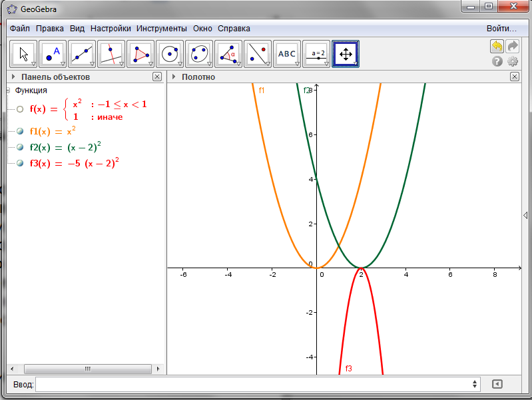Viewport: 532px width, 400px height.
Task: Click the object panel scroll left arrow
Action: click(12, 369)
